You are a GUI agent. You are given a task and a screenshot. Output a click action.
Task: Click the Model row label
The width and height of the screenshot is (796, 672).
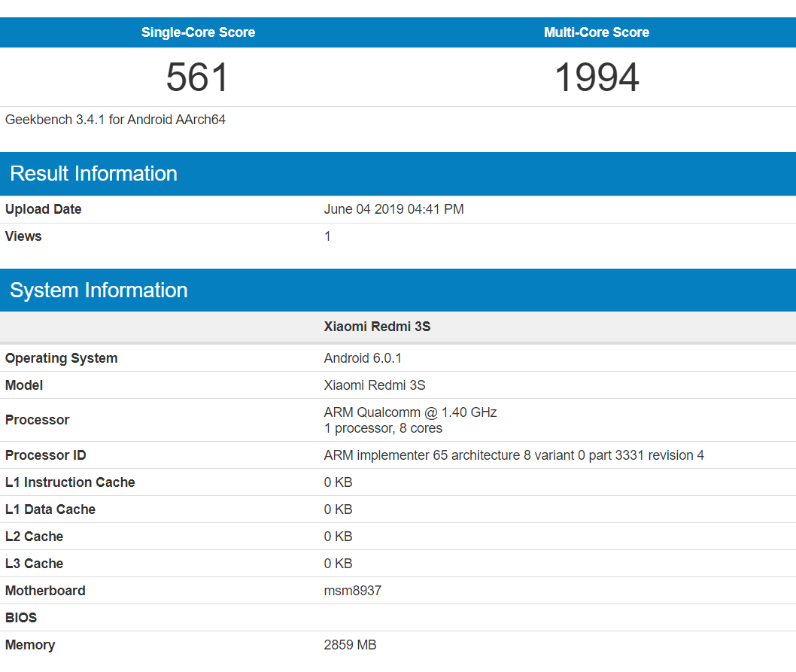24,385
